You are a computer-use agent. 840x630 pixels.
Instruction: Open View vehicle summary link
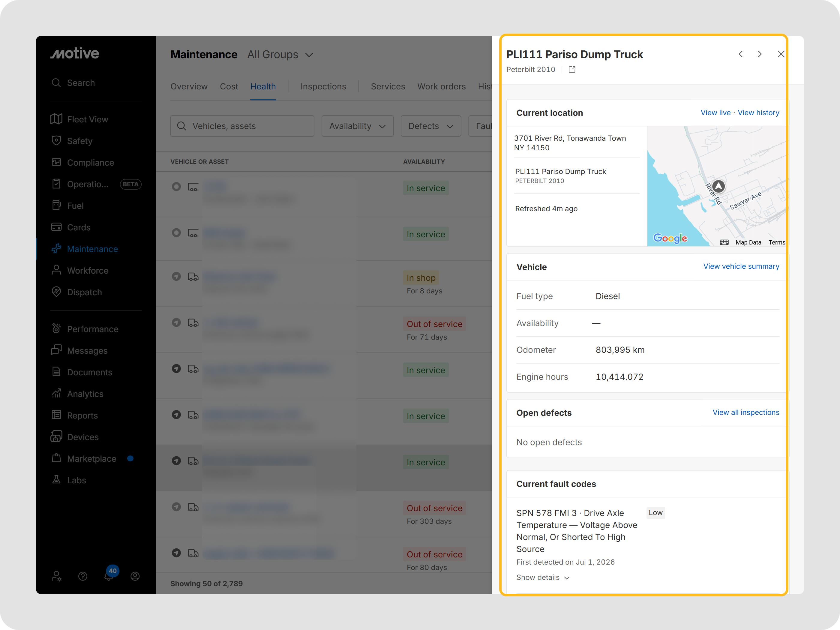[741, 267]
